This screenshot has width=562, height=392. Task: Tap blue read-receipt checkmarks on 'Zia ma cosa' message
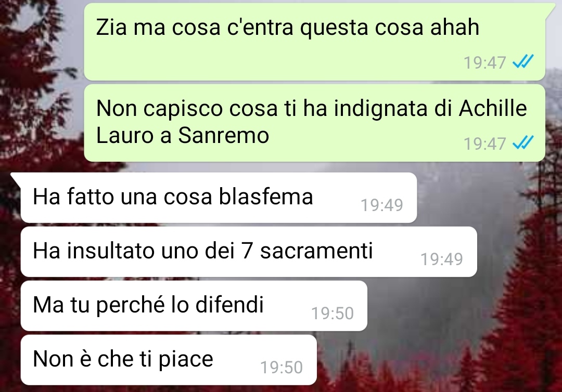(x=523, y=61)
